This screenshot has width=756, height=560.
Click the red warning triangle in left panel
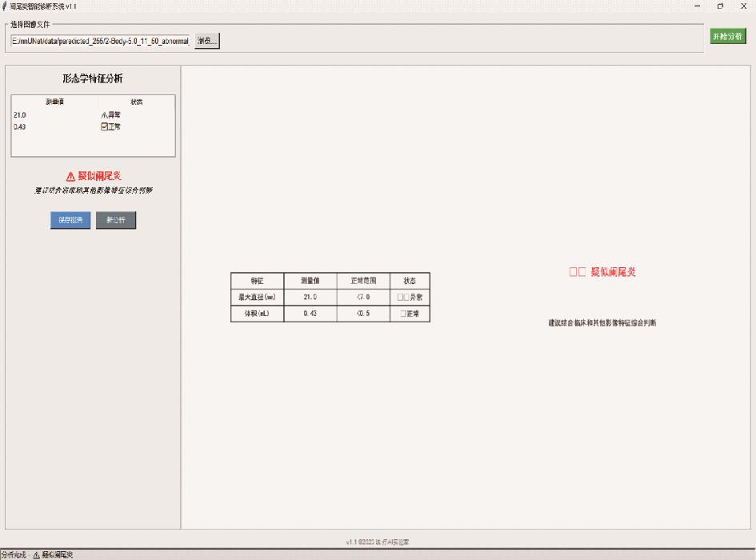(x=70, y=176)
